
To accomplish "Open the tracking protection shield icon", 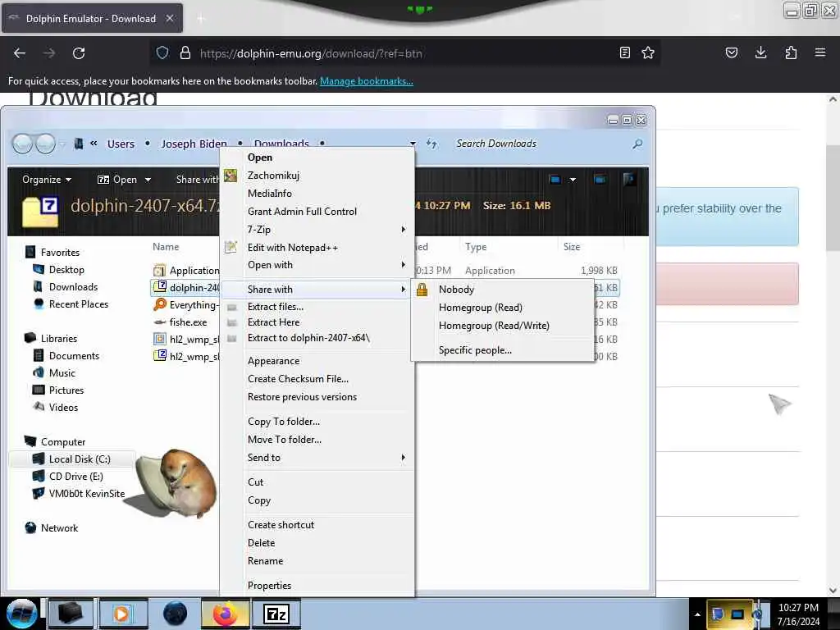I will tap(162, 53).
